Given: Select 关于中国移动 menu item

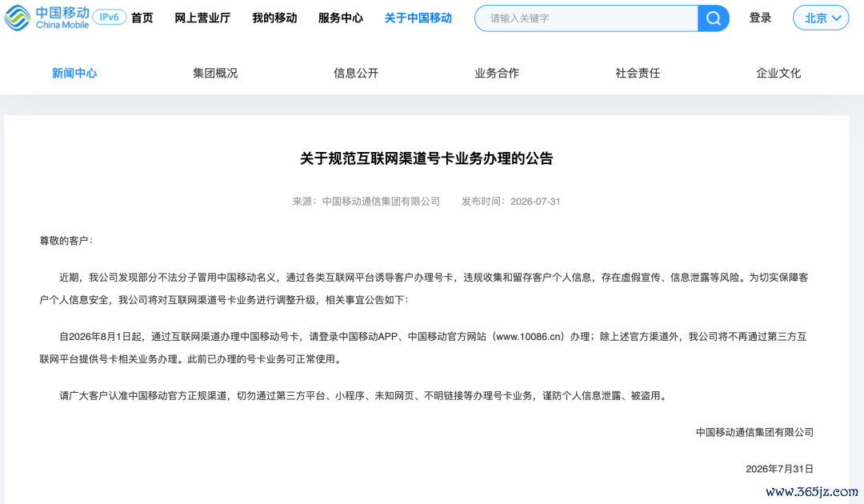Looking at the screenshot, I should tap(418, 18).
